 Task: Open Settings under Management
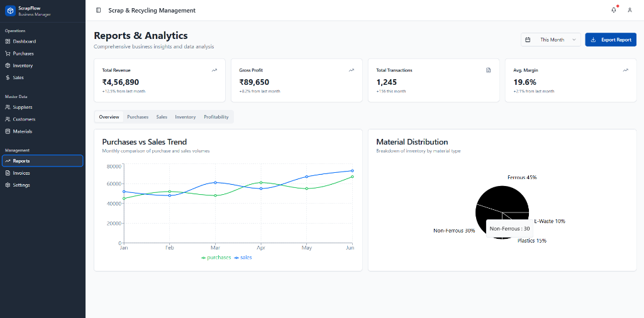pos(43,185)
